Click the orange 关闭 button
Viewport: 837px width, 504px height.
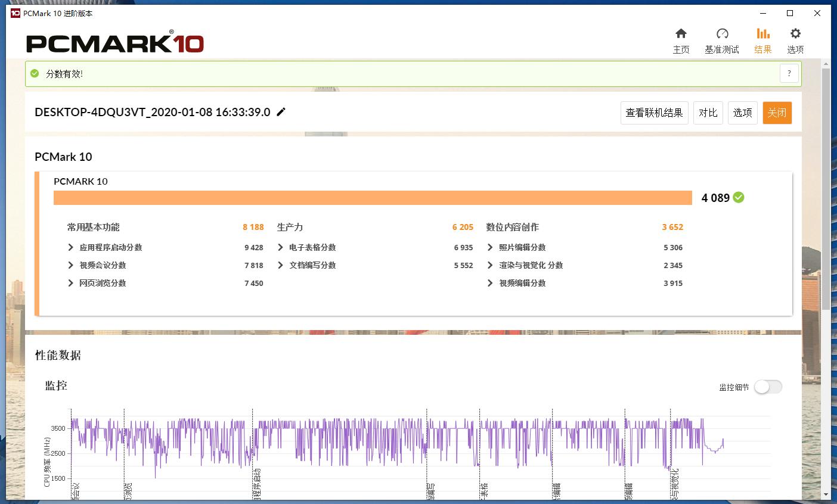777,113
